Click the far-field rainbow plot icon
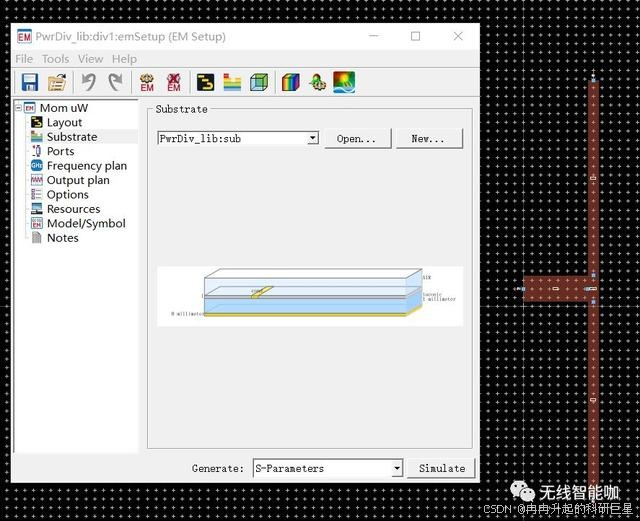This screenshot has width=640, height=521. coord(344,82)
